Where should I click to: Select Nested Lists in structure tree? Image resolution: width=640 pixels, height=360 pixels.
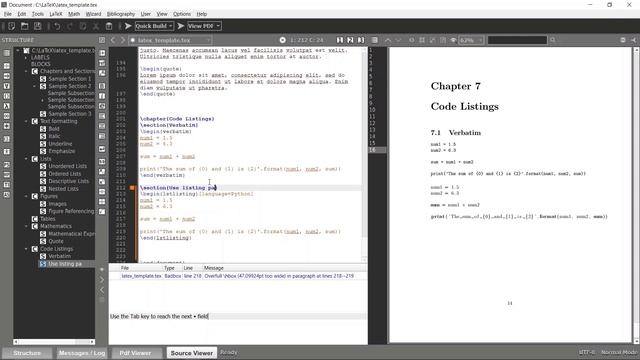pos(63,189)
